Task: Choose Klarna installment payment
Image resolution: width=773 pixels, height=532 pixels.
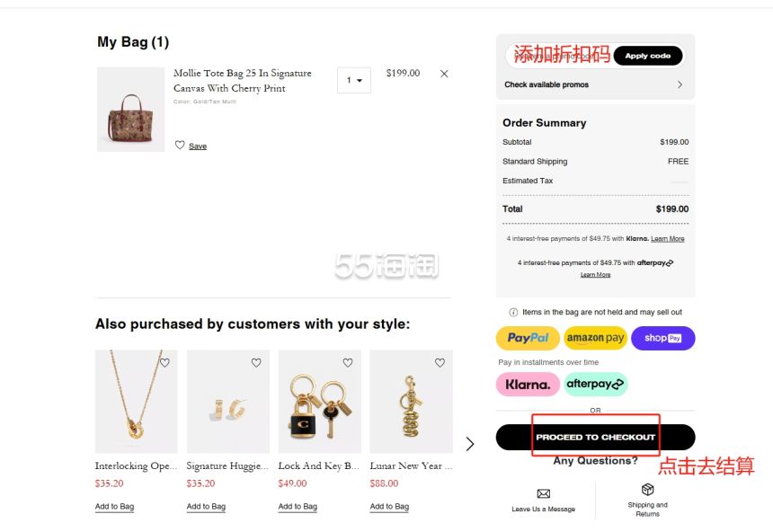Action: pos(528,384)
